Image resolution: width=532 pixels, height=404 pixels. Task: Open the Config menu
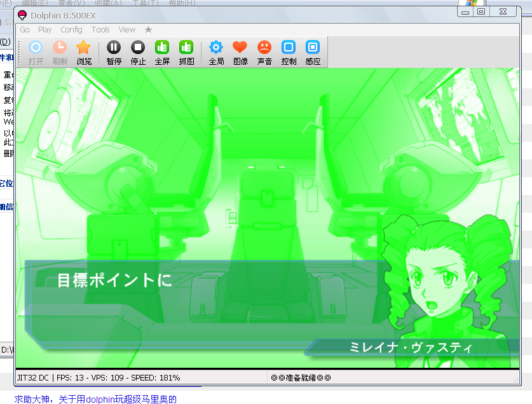pyautogui.click(x=71, y=30)
